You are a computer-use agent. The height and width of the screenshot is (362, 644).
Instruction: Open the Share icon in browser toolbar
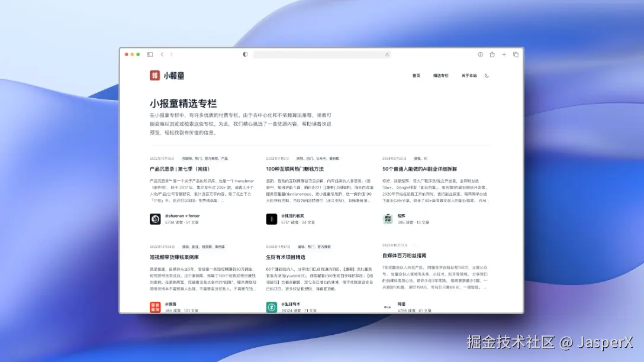(492, 54)
